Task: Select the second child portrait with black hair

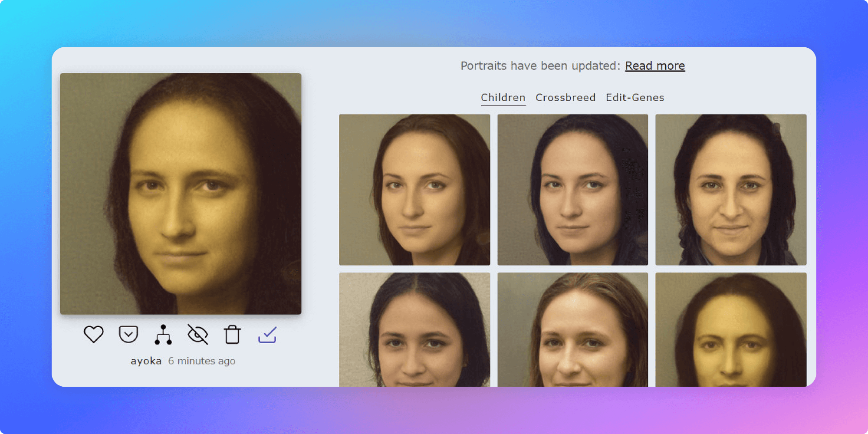Action: (572, 190)
